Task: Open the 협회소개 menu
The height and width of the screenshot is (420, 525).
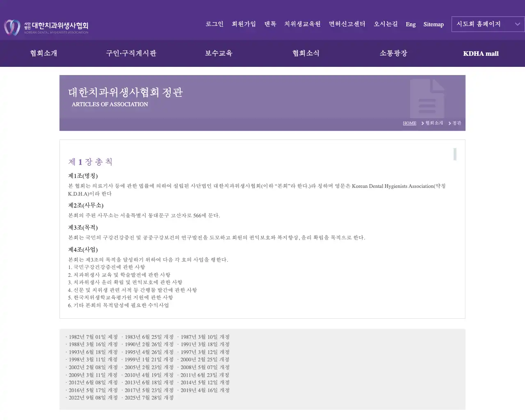Action: (x=43, y=53)
